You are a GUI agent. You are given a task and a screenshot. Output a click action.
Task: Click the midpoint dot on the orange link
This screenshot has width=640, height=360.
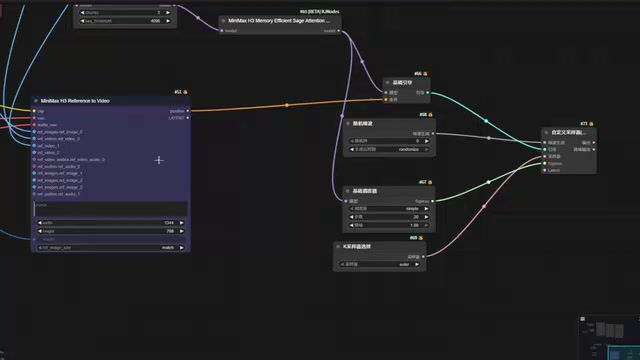287,105
